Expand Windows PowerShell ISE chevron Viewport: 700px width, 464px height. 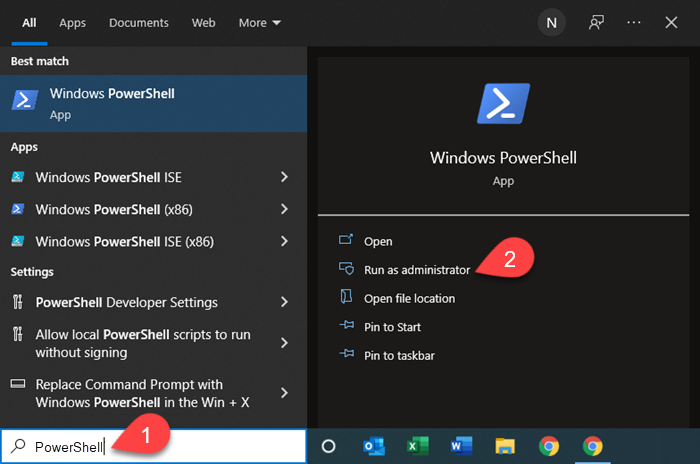click(284, 177)
